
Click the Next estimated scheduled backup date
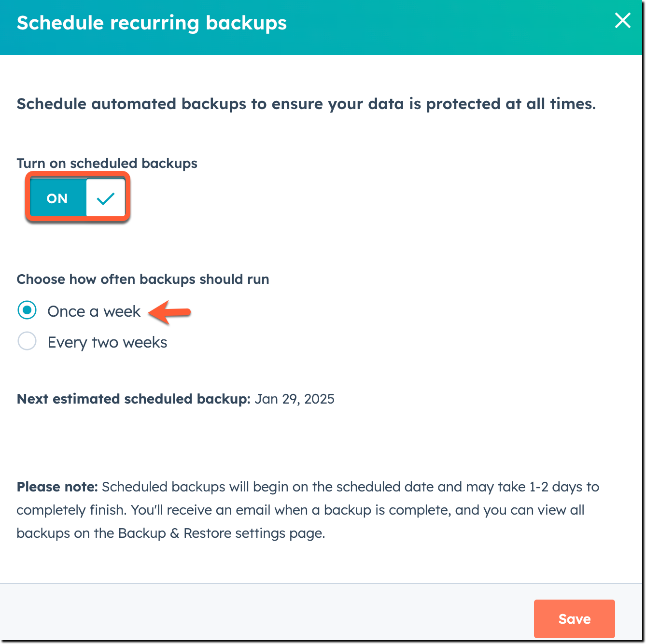point(294,399)
